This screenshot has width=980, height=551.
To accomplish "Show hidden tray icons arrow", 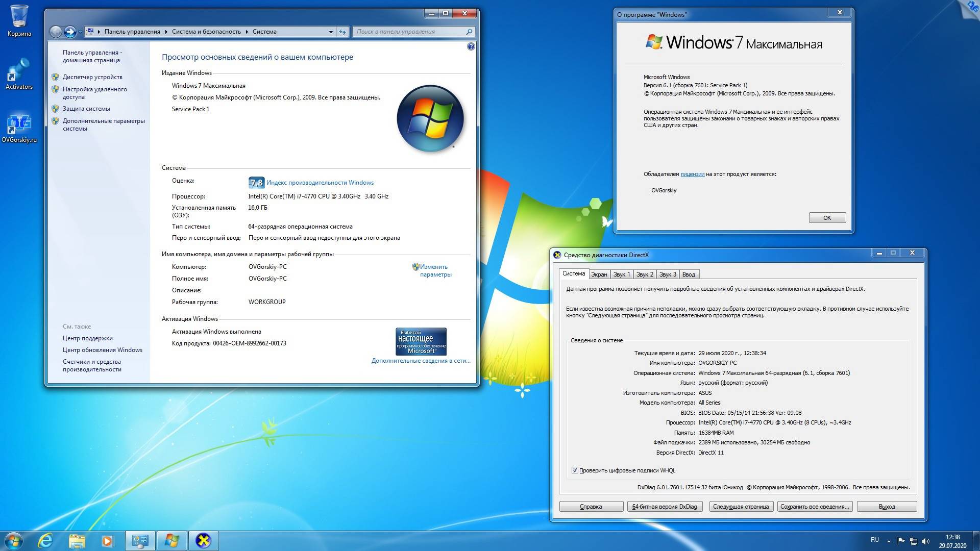I will point(889,541).
